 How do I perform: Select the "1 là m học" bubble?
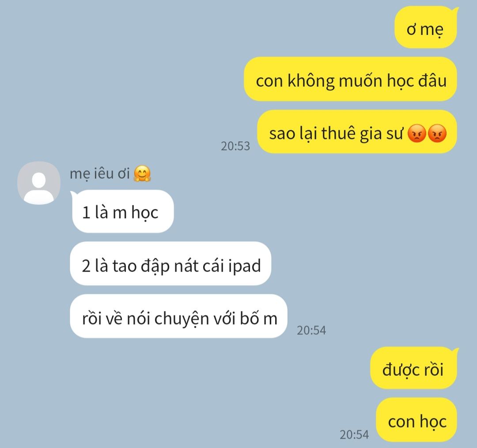122,212
